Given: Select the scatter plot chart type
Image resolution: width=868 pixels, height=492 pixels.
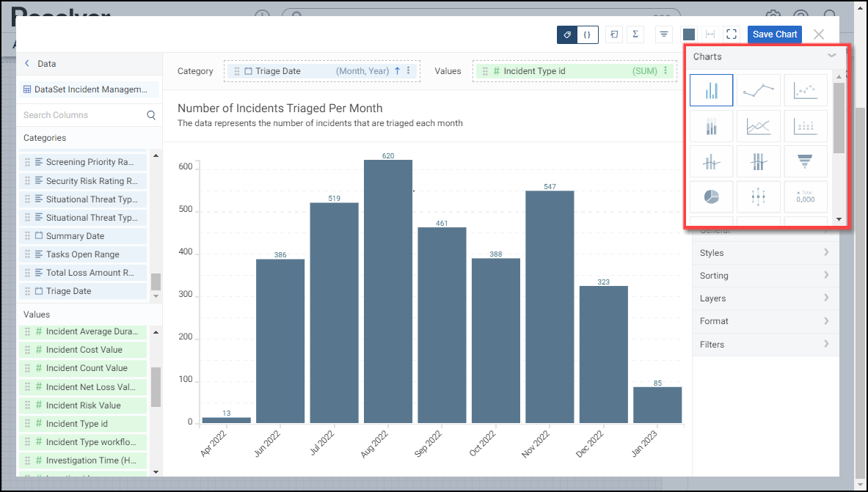Looking at the screenshot, I should tap(805, 91).
